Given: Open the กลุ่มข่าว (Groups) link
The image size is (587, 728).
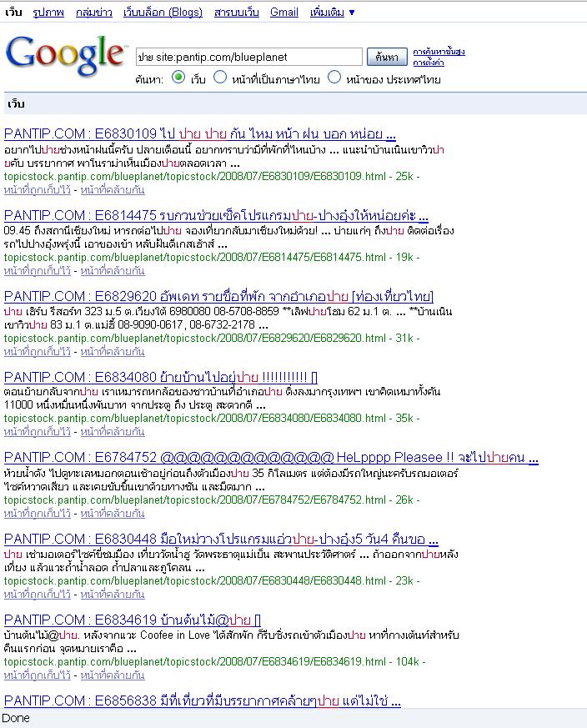Looking at the screenshot, I should (x=94, y=12).
